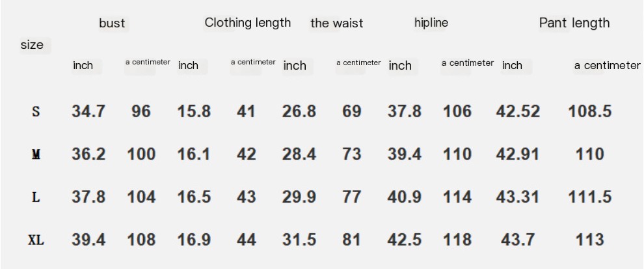Click the bust value 34.7
This screenshot has width=644, height=269.
(x=88, y=111)
